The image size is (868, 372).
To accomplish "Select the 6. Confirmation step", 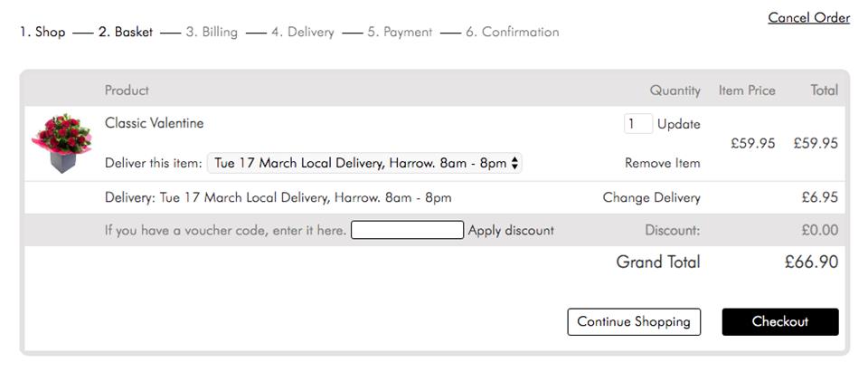I will [512, 33].
